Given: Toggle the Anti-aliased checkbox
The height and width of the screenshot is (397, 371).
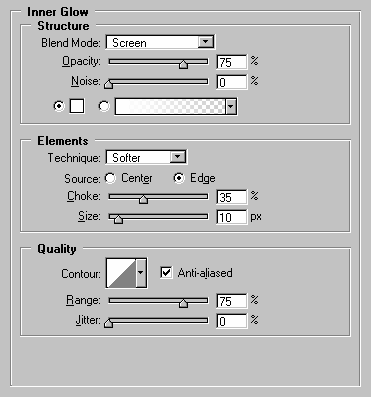Looking at the screenshot, I should 166,272.
